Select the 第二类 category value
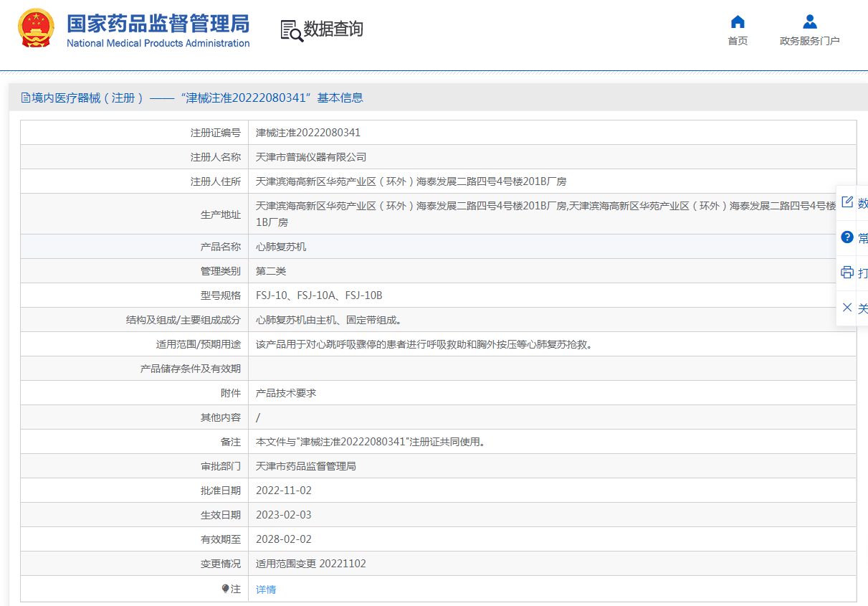 point(271,271)
